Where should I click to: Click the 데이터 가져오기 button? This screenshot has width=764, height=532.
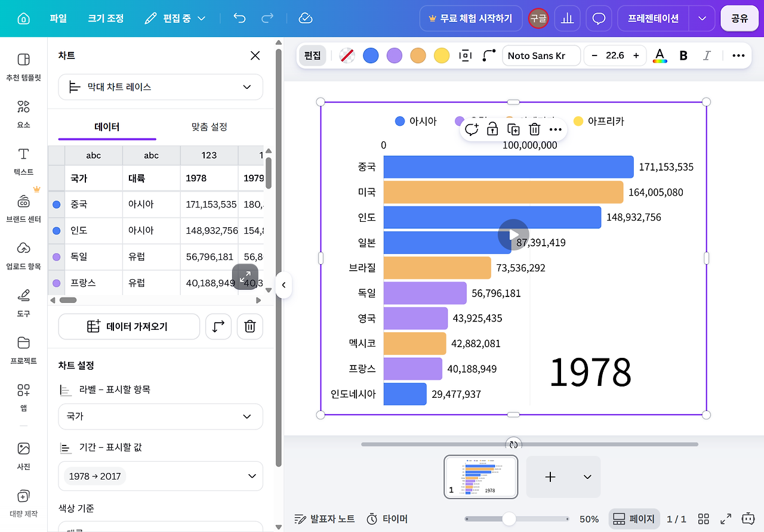[x=129, y=326]
